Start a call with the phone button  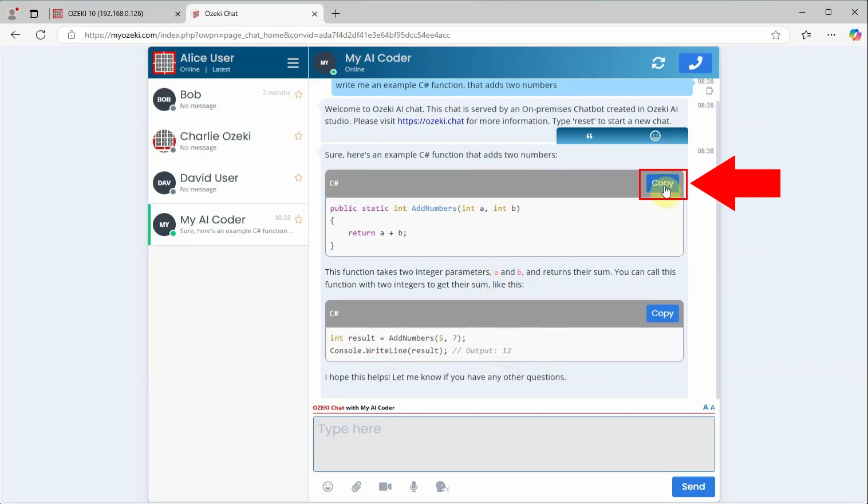[695, 63]
